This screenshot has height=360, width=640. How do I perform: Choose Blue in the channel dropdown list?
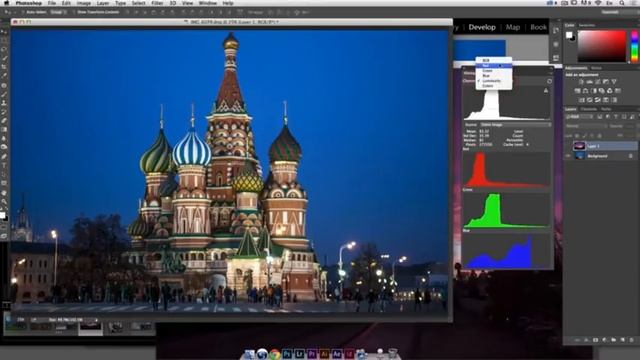pyautogui.click(x=493, y=76)
